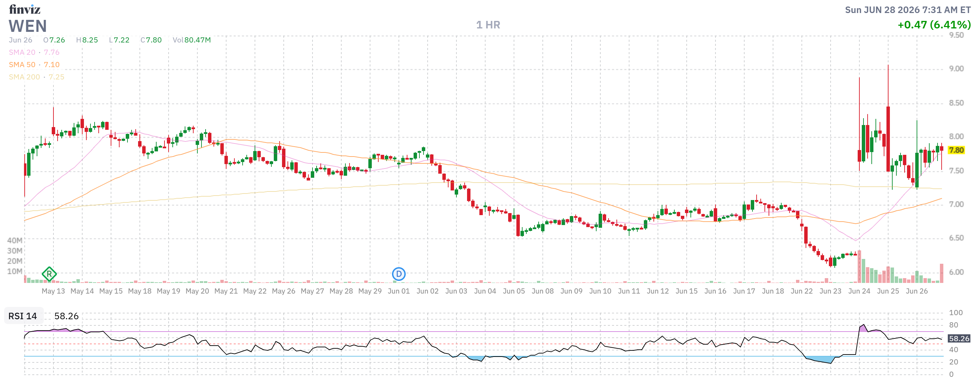This screenshot has width=980, height=385.
Task: Click the Jun 01 date axis label
Action: 399,291
